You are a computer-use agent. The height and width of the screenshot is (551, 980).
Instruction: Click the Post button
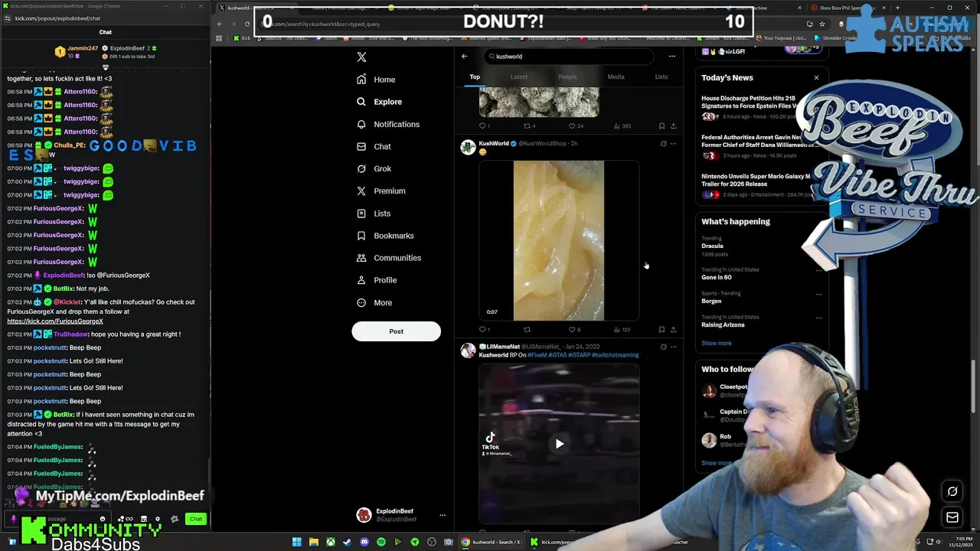coord(396,331)
